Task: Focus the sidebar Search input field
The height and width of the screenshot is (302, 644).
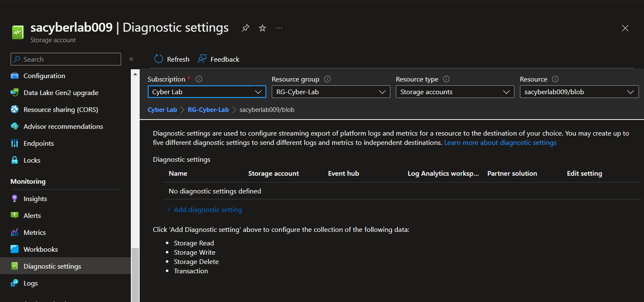Action: [66, 59]
